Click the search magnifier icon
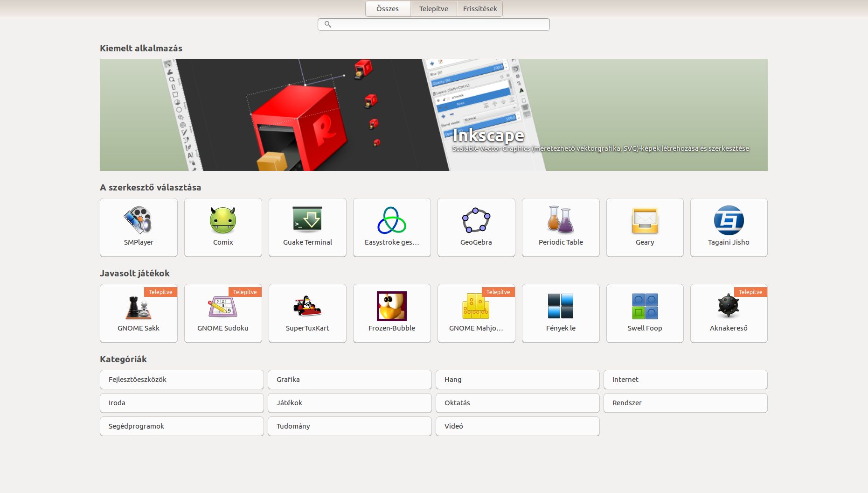The image size is (868, 493). pos(328,24)
